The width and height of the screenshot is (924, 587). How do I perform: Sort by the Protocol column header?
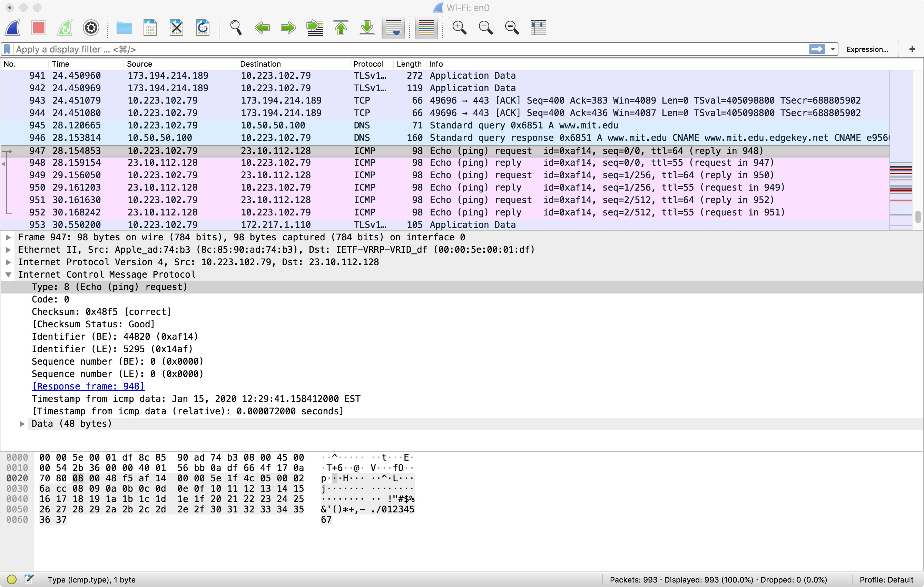point(372,64)
